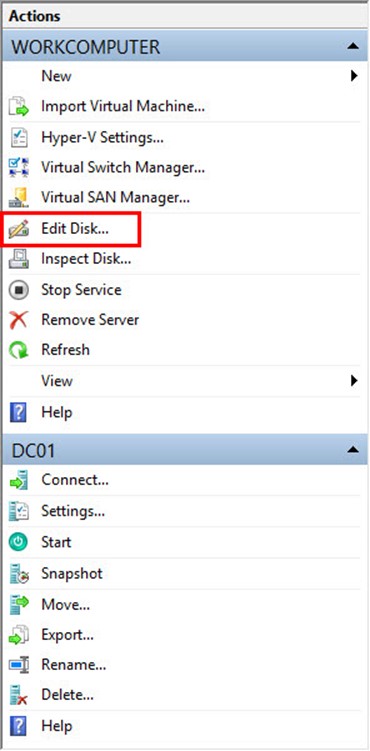This screenshot has height=751, width=370.
Task: Click the Virtual Switch Manager icon
Action: tap(19, 168)
